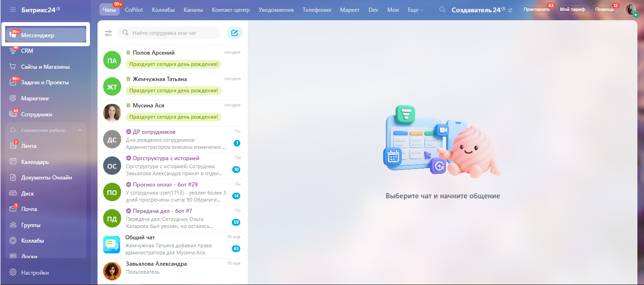Image resolution: width=644 pixels, height=285 pixels.
Task: Click ПО avatar of Прогноз оплат bot
Action: 112,192
